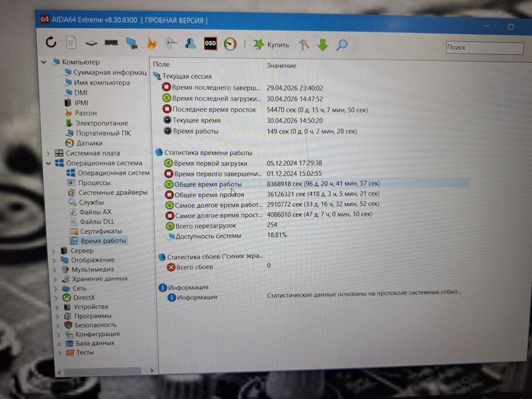Viewport: 532px width, 399px height.
Task: Expand the Отображение node
Action: click(54, 260)
